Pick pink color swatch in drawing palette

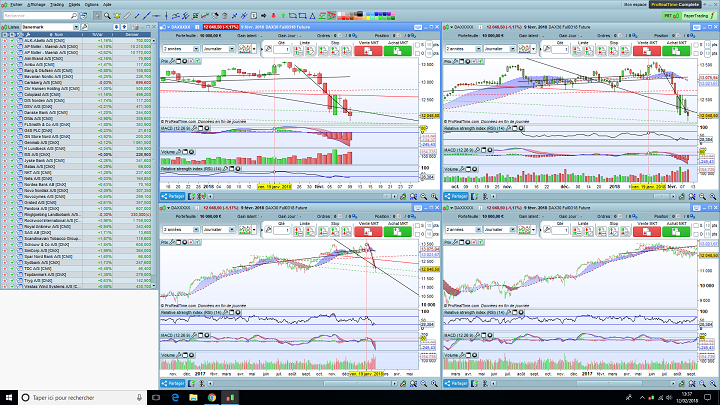(393, 14)
